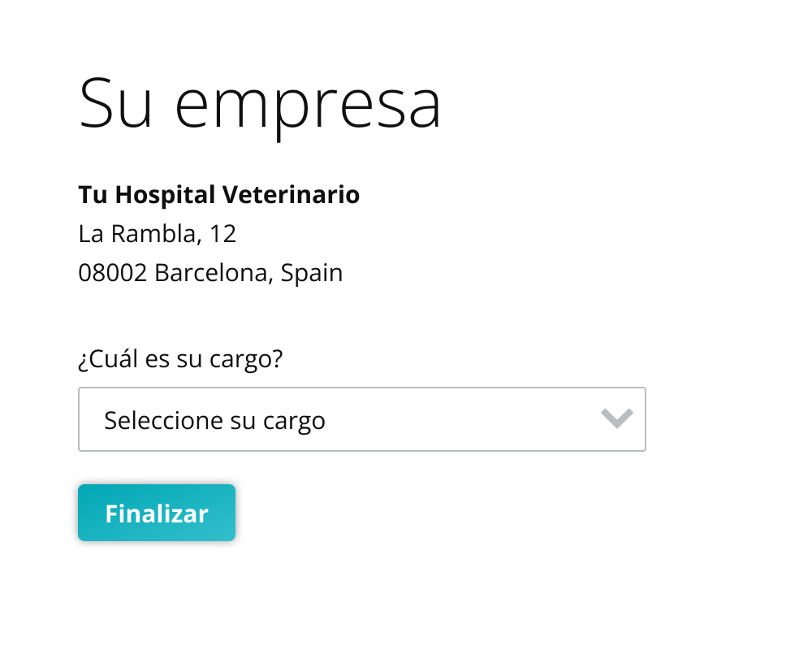Viewport: 812px width, 650px height.
Task: Click the word 'Spain' in the address
Action: pyautogui.click(x=312, y=274)
